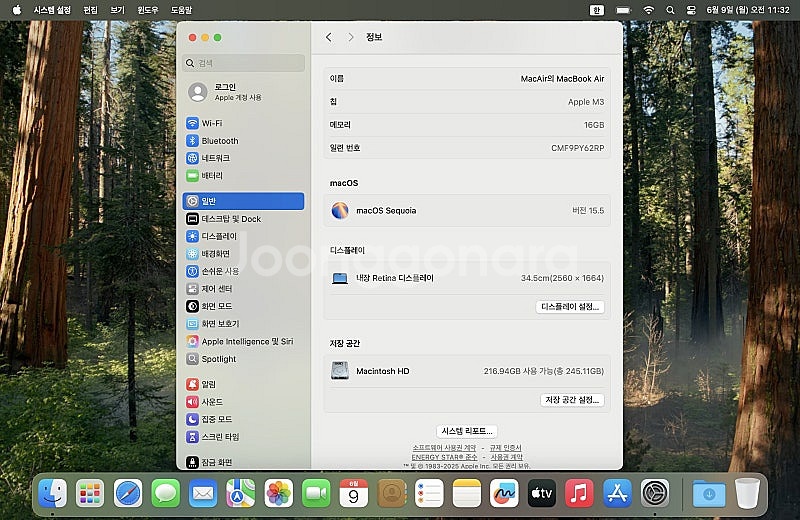The width and height of the screenshot is (800, 520).
Task: Click the 디스플레이 설정... button
Action: tap(570, 307)
